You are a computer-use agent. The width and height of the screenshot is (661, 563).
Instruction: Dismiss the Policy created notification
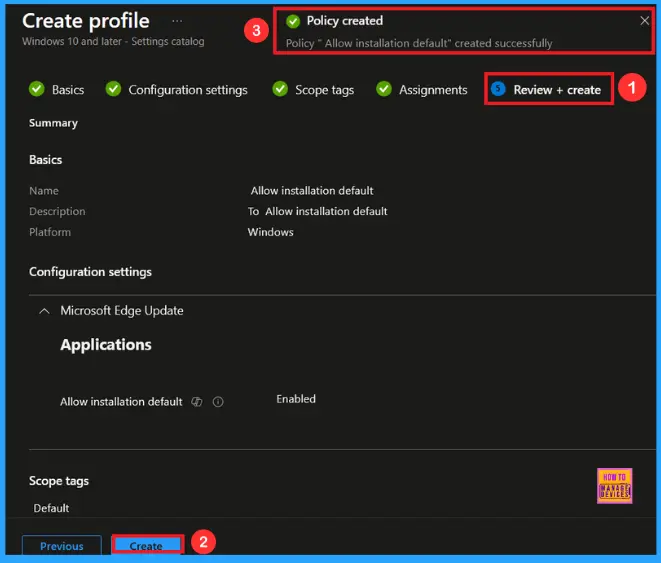(644, 21)
